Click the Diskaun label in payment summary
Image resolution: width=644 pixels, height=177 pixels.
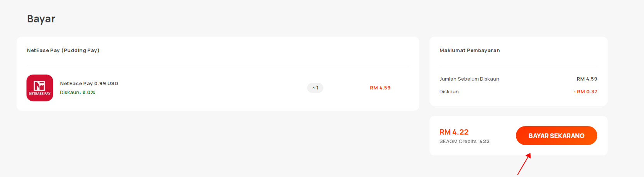tap(449, 92)
